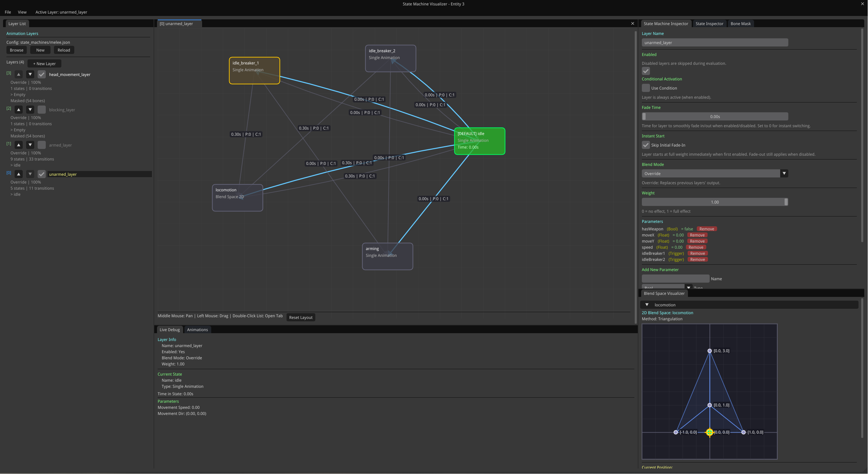Move unarmed_layer up with arrow icon
This screenshot has width=868, height=474.
(19, 174)
